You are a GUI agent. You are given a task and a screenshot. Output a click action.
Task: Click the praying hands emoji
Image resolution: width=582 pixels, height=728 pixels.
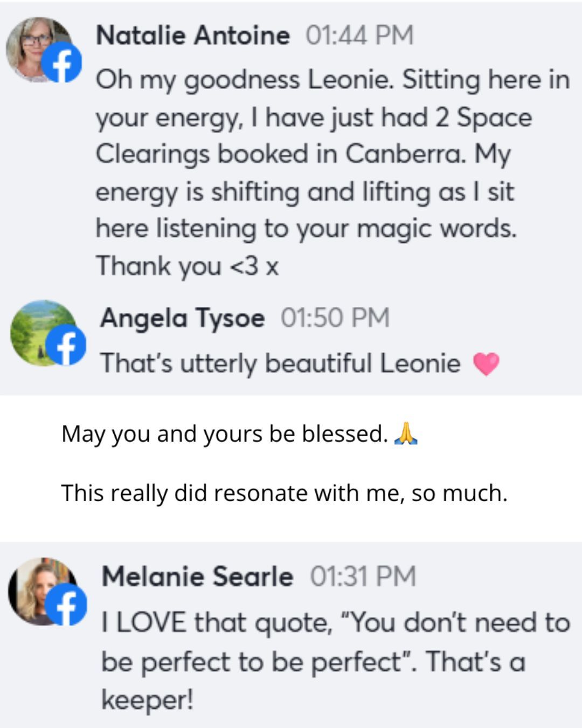[x=406, y=434]
